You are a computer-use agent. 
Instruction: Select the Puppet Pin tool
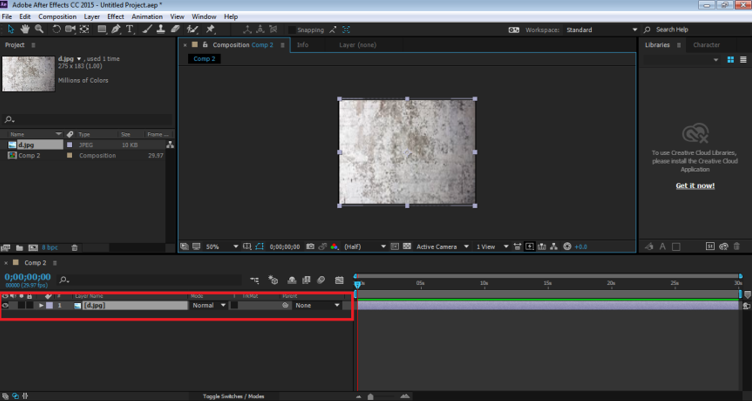(210, 30)
